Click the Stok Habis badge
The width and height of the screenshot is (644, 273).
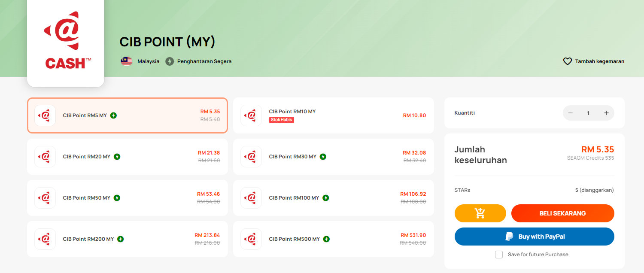click(x=282, y=120)
